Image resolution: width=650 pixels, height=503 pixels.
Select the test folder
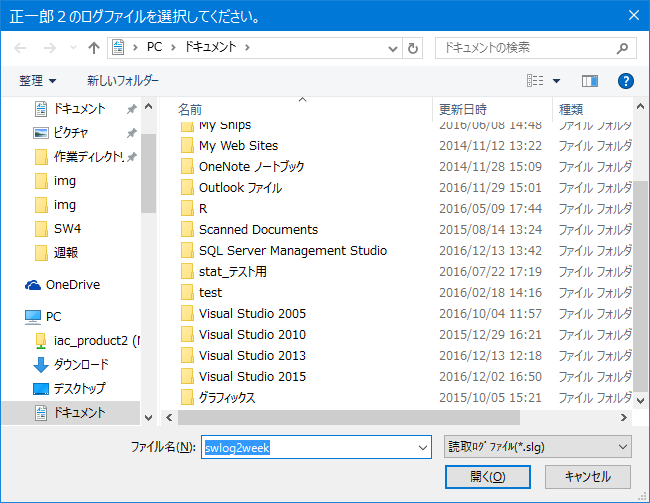(x=210, y=293)
